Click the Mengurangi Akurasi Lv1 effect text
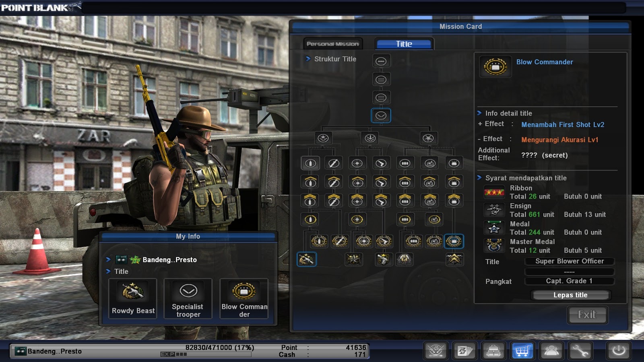The image size is (644, 362). (560, 140)
